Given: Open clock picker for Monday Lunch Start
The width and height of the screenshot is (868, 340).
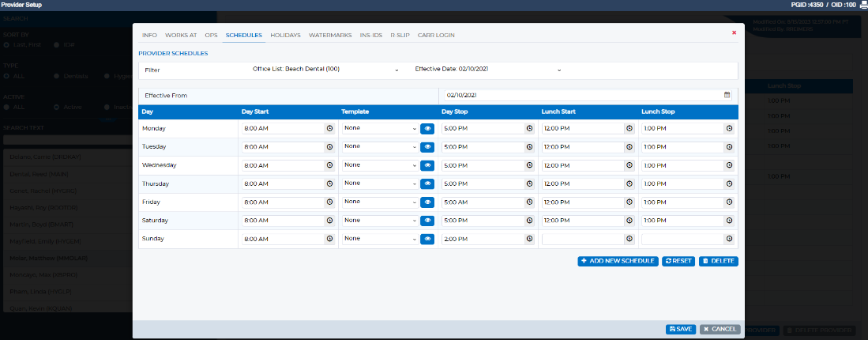Looking at the screenshot, I should click(629, 128).
